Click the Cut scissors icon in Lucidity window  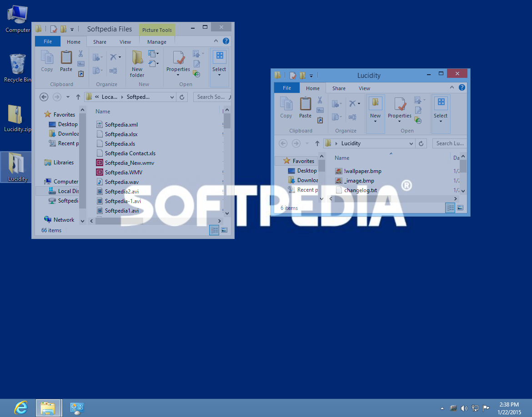point(320,100)
